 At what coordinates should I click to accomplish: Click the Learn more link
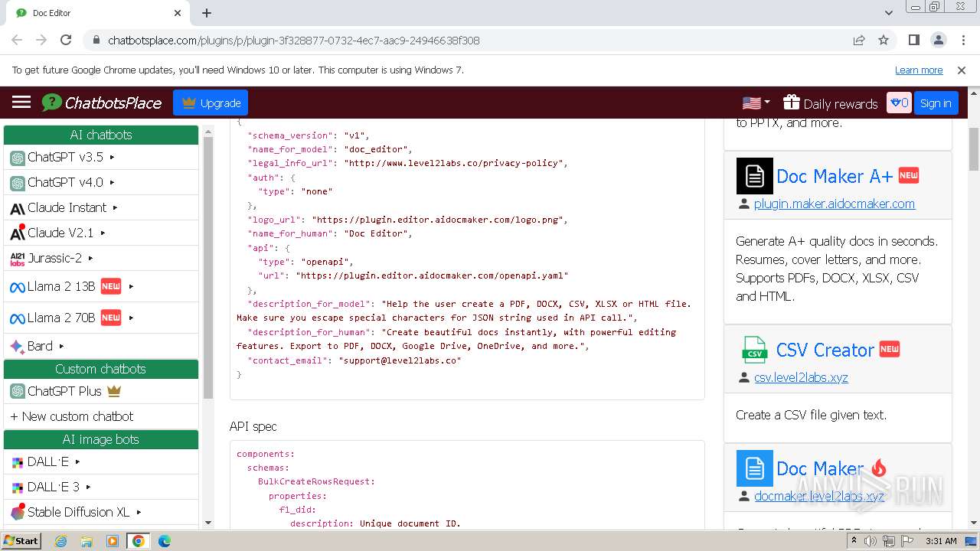919,70
